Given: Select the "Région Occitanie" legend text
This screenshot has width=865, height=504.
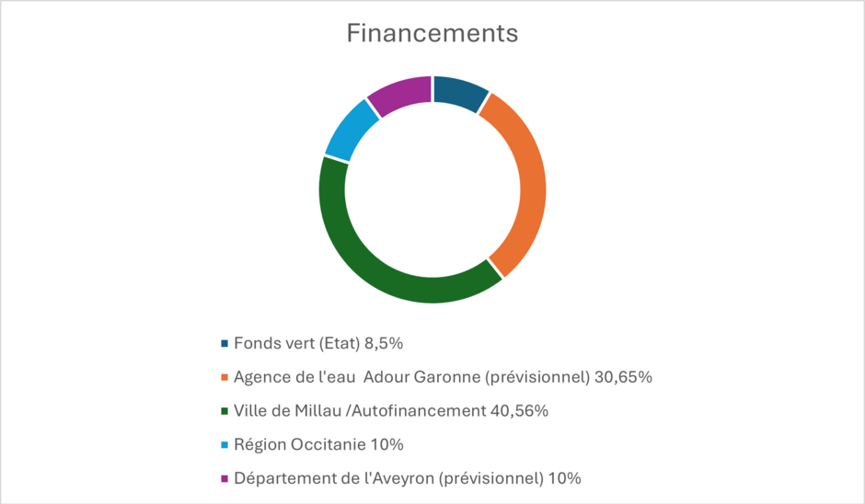Looking at the screenshot, I should point(300,445).
